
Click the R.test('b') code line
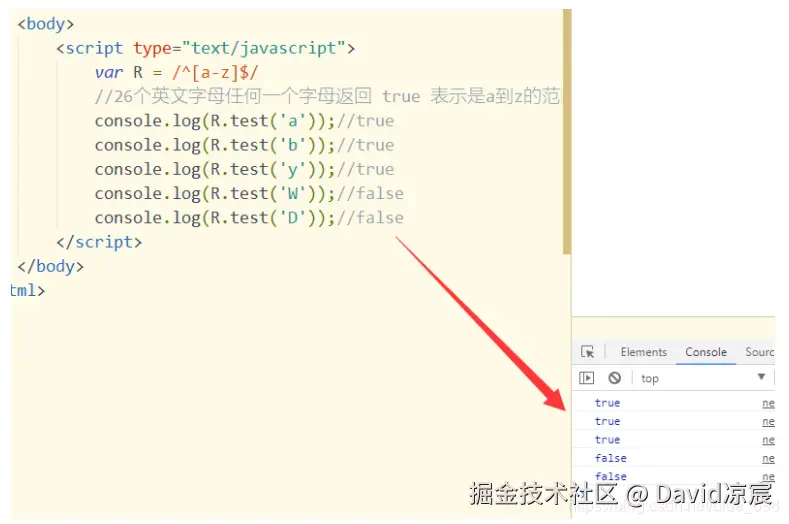pos(244,145)
